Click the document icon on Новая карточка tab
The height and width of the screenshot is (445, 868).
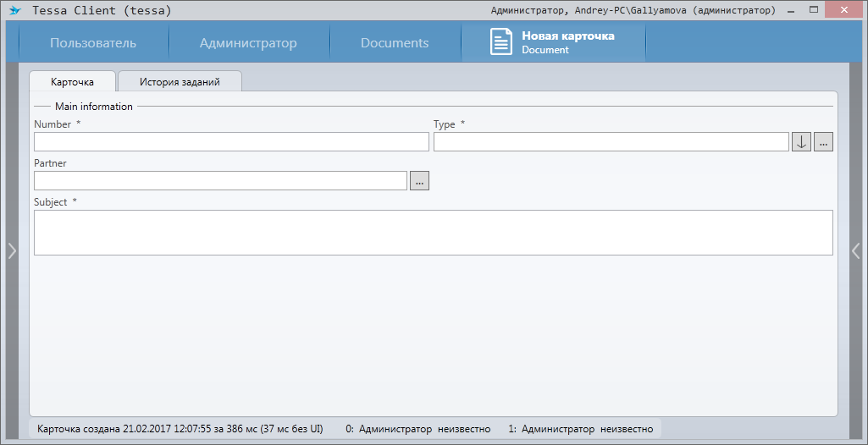501,42
